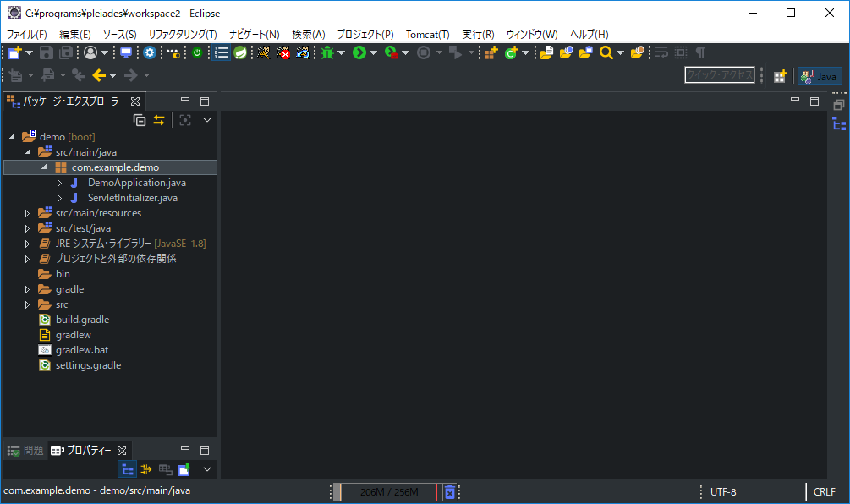The width and height of the screenshot is (850, 504).
Task: Open the リファクタリング(T) menu
Action: tap(183, 34)
